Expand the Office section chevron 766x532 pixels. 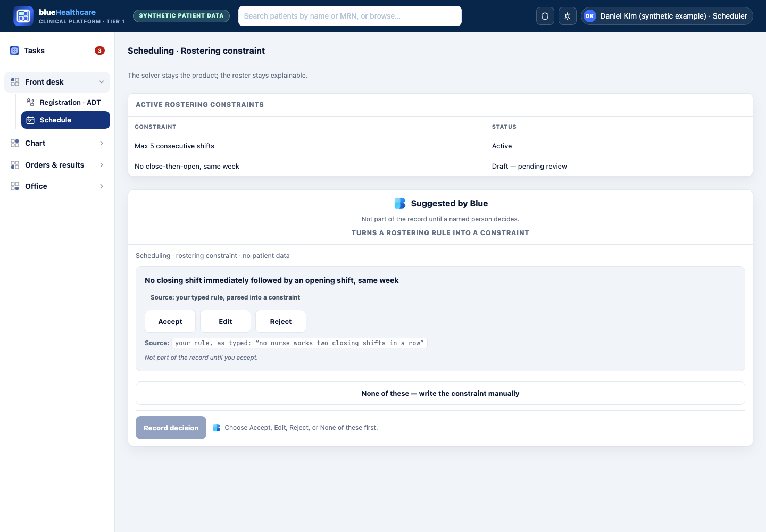click(x=102, y=186)
